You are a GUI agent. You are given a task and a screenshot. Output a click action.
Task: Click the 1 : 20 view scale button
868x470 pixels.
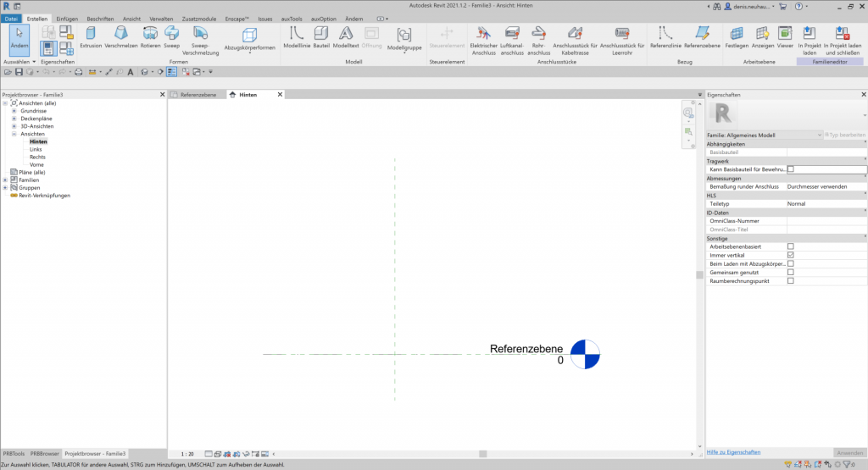pyautogui.click(x=187, y=454)
